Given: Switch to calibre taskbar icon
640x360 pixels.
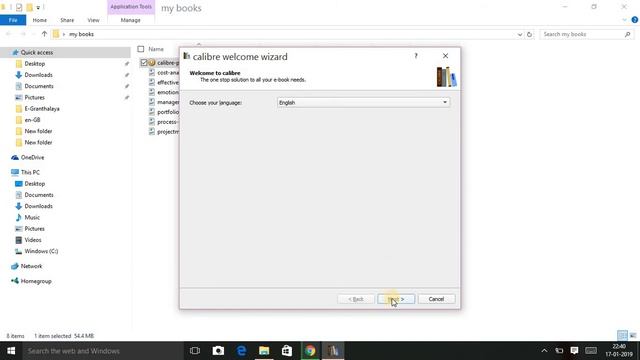Looking at the screenshot, I should click(x=333, y=351).
